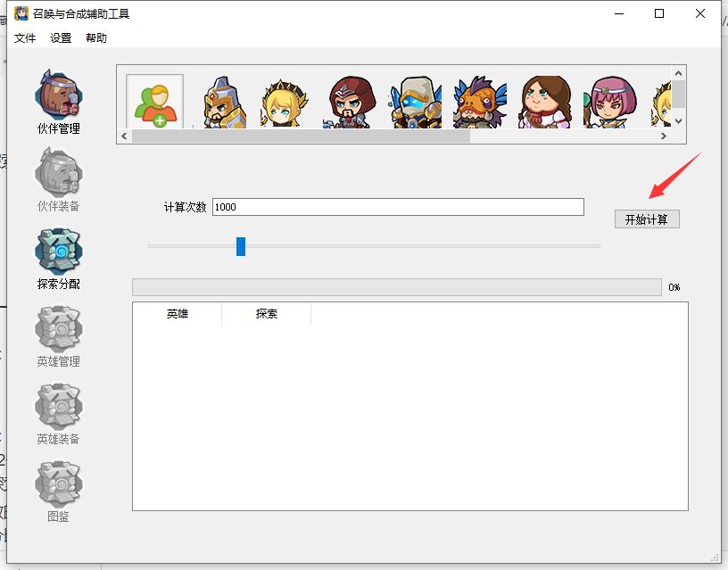Select the orange fish-monster hero avatar
Screen dimensions: 728x570
click(480, 102)
